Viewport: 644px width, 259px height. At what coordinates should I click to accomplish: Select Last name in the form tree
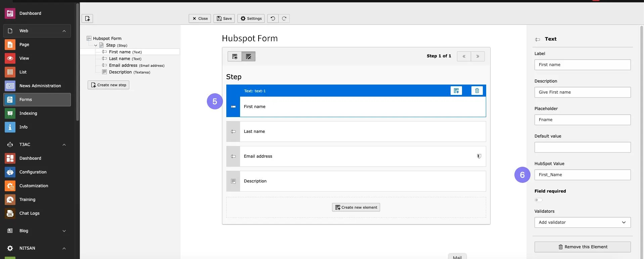click(x=125, y=59)
